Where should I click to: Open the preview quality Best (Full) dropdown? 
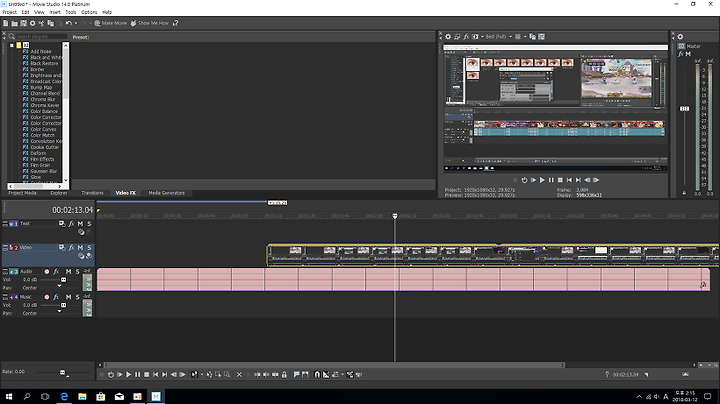(499, 36)
